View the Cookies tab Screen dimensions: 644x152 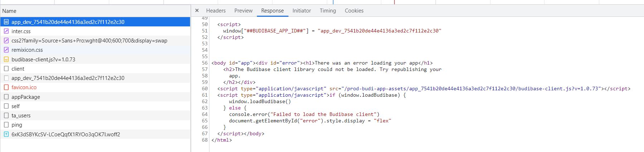354,11
